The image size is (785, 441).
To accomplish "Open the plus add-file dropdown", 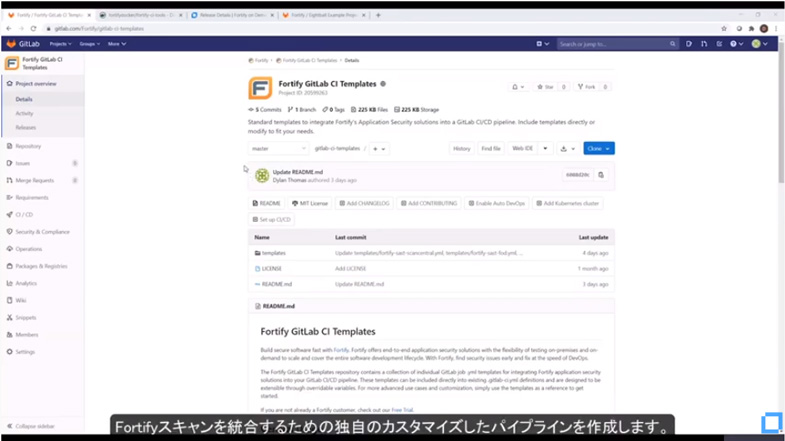I will pos(379,149).
